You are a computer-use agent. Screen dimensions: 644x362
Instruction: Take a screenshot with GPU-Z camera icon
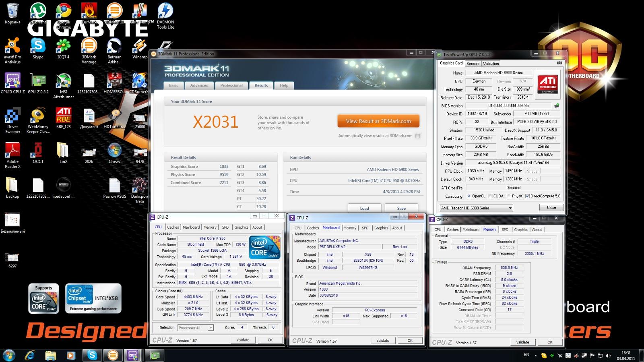click(x=559, y=63)
